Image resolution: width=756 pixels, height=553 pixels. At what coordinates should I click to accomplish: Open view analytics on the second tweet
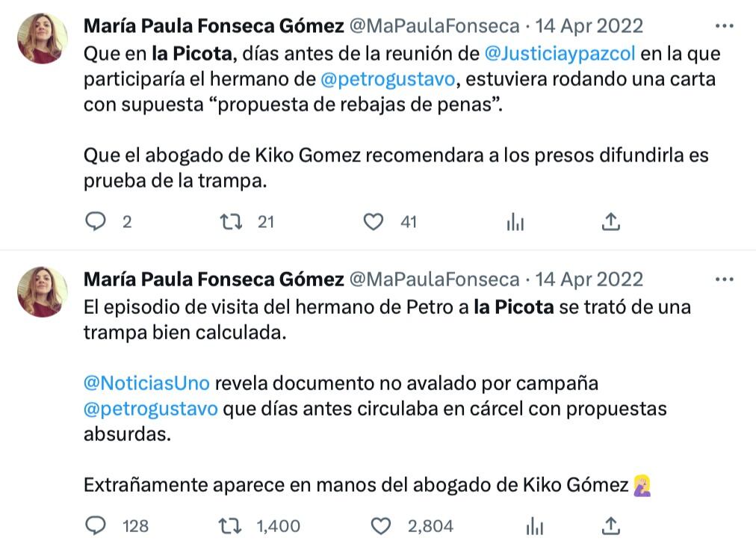coord(534,526)
